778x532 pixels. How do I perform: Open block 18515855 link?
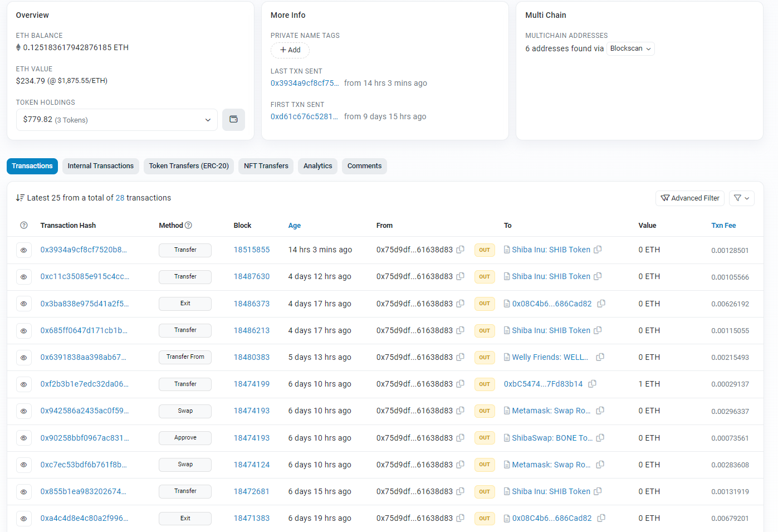coord(251,250)
